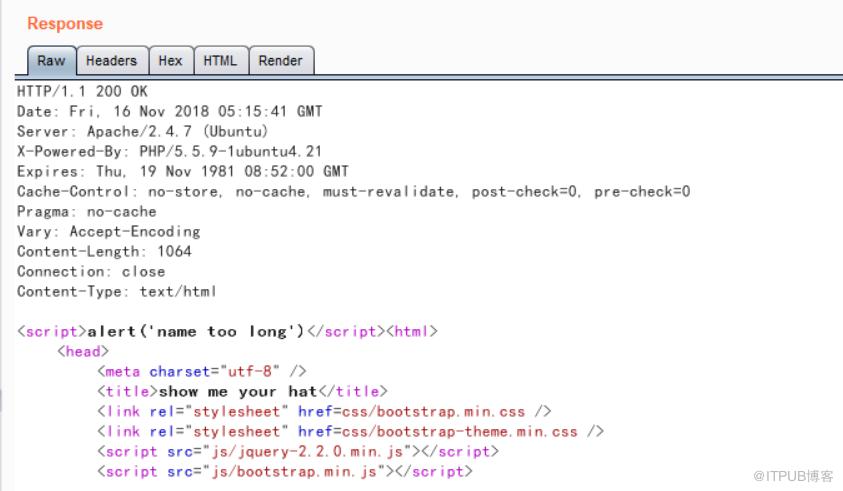The image size is (843, 491).
Task: Select the Hex tab
Action: [170, 60]
